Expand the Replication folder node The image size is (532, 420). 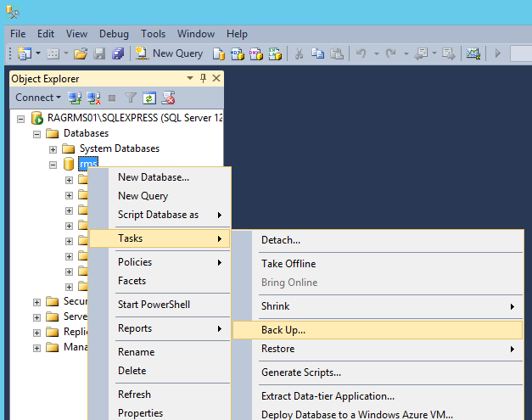(36, 333)
